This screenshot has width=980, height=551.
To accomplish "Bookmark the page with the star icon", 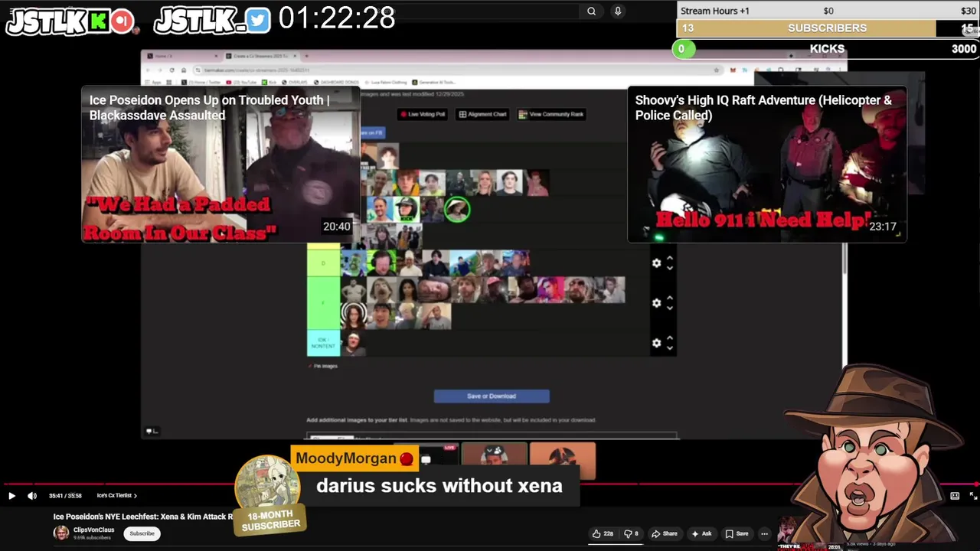I will pos(717,70).
